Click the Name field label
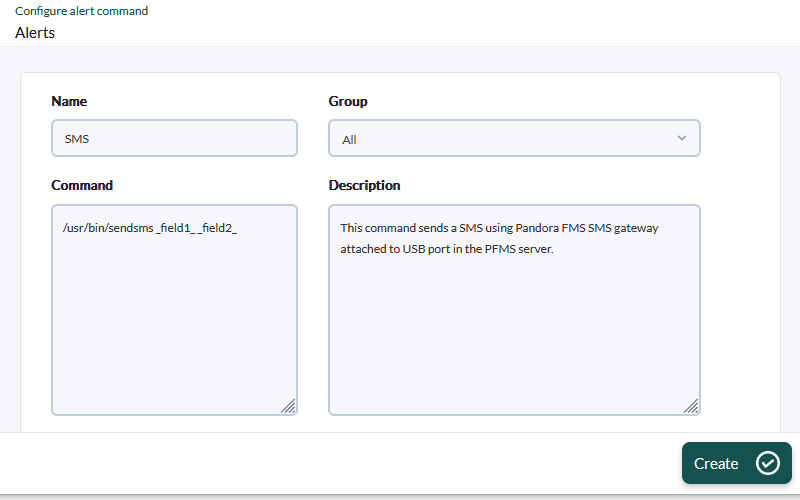800x500 pixels. tap(69, 101)
